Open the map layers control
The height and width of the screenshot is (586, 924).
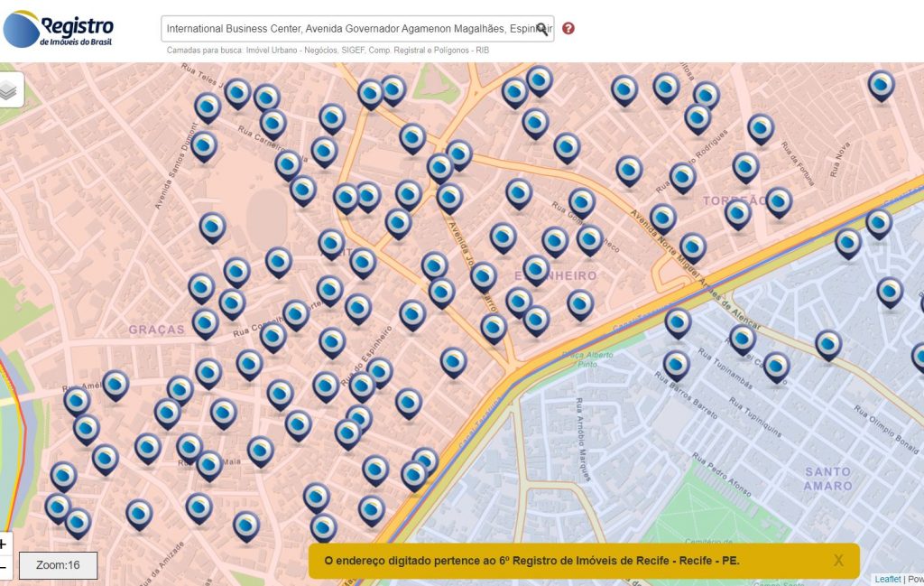(8, 90)
